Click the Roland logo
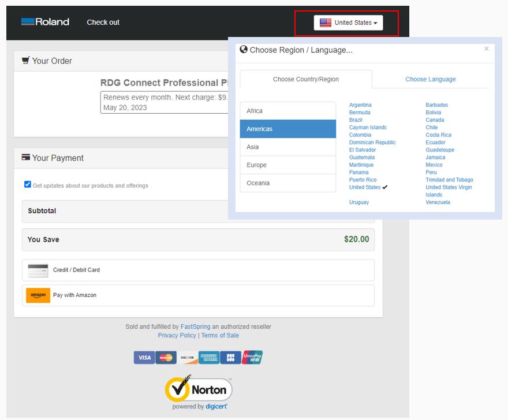508x420 pixels. (45, 22)
